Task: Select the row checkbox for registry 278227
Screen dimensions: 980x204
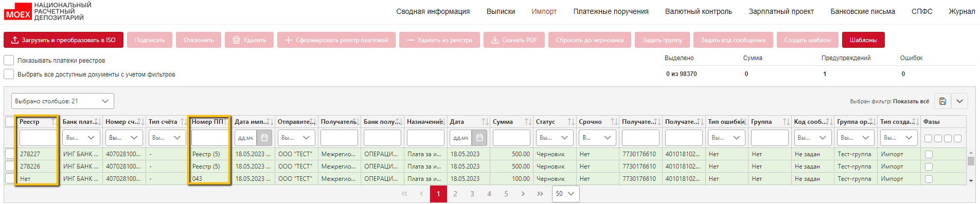Action: pos(10,154)
